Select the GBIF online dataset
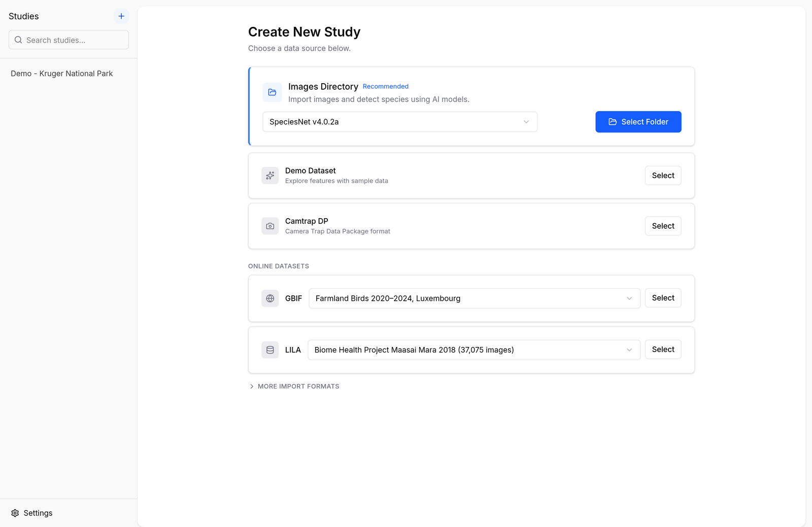Image resolution: width=812 pixels, height=527 pixels. pyautogui.click(x=663, y=298)
